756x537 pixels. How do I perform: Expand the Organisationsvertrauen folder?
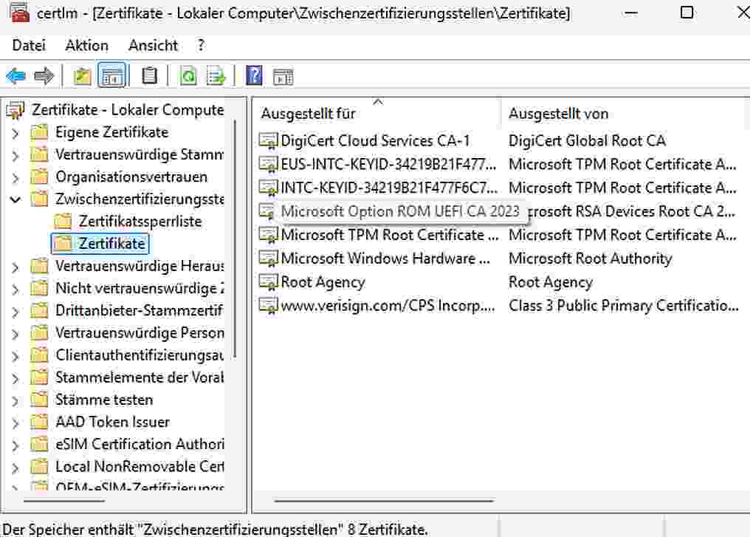click(16, 177)
